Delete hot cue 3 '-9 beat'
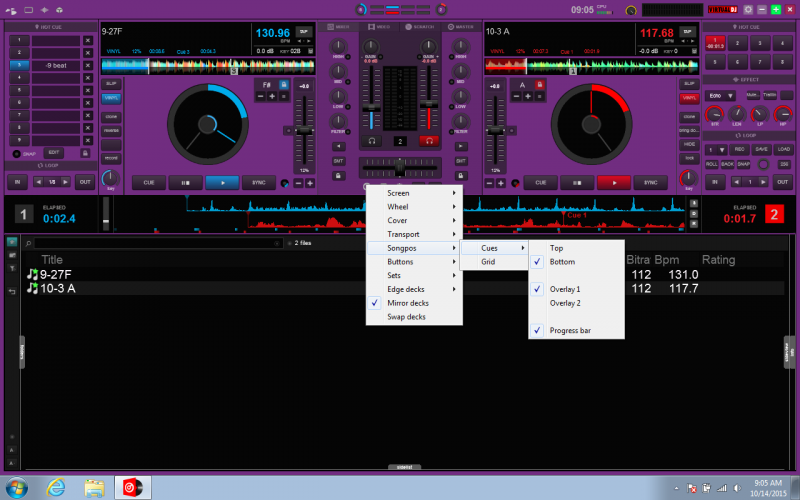 (88, 65)
